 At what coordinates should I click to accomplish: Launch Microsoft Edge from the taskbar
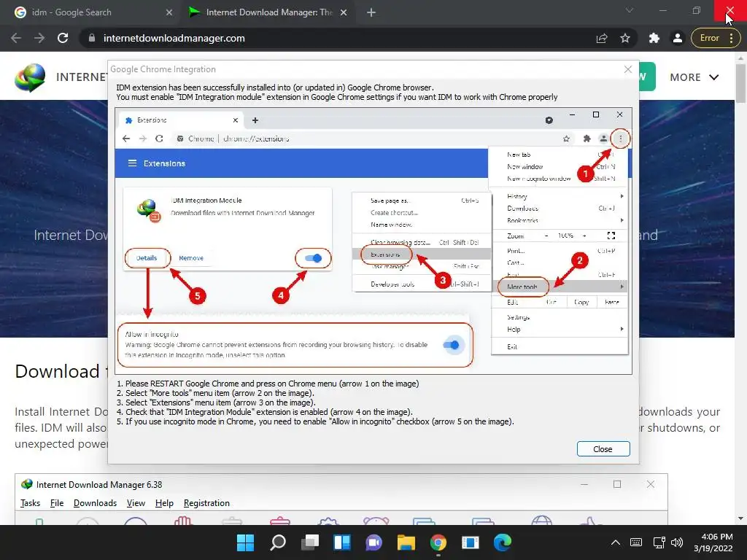502,542
